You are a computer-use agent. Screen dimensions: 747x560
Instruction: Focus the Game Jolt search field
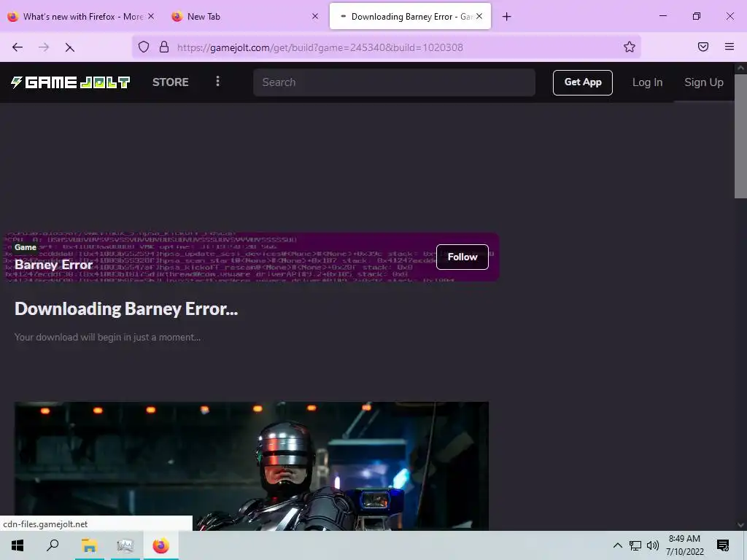394,82
